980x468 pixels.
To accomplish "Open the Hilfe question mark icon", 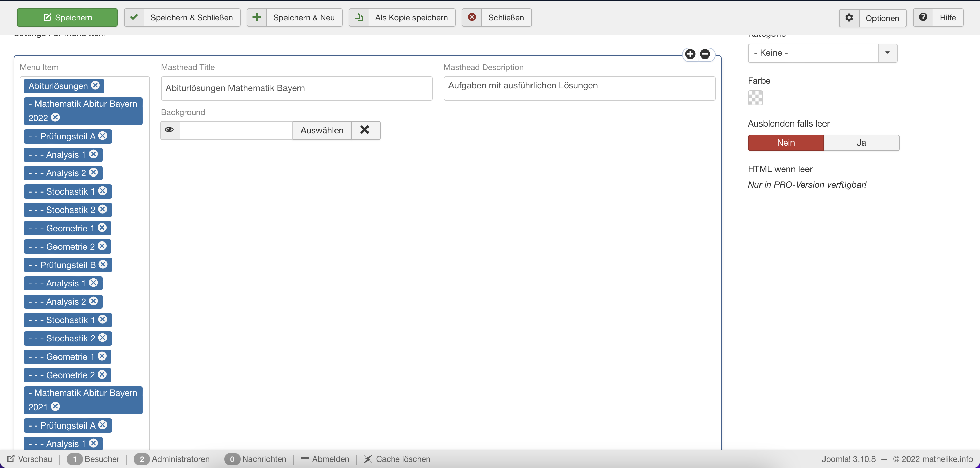I will pyautogui.click(x=923, y=17).
